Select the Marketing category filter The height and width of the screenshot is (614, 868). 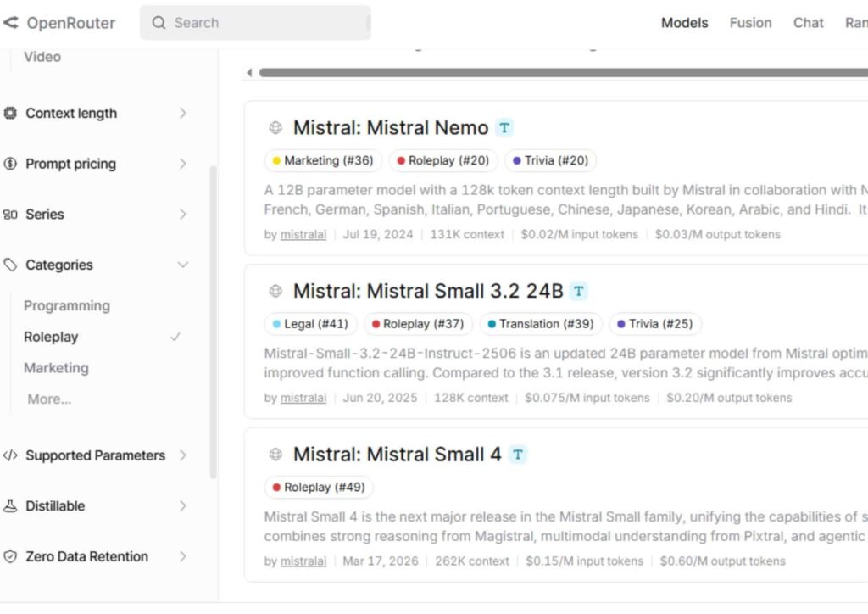point(56,367)
